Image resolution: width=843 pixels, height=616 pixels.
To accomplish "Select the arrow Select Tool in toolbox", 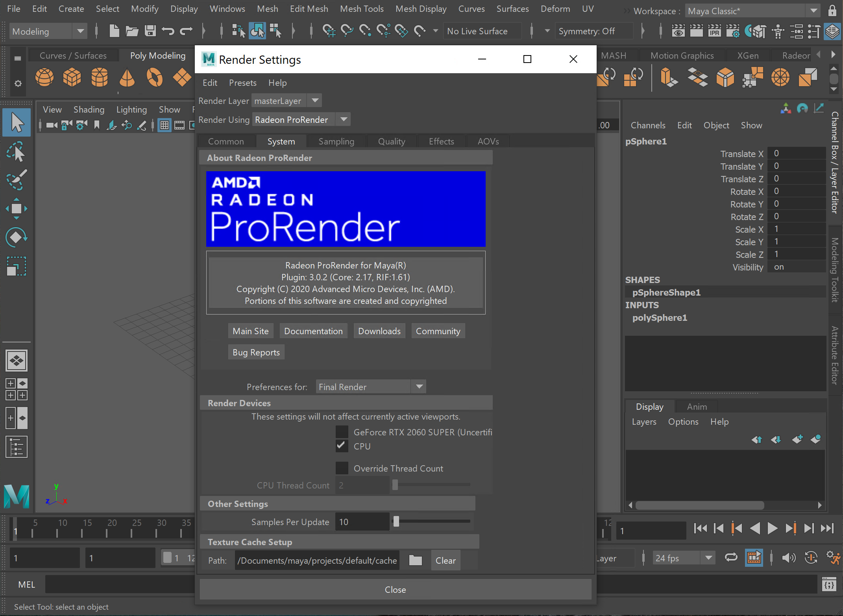I will point(17,122).
